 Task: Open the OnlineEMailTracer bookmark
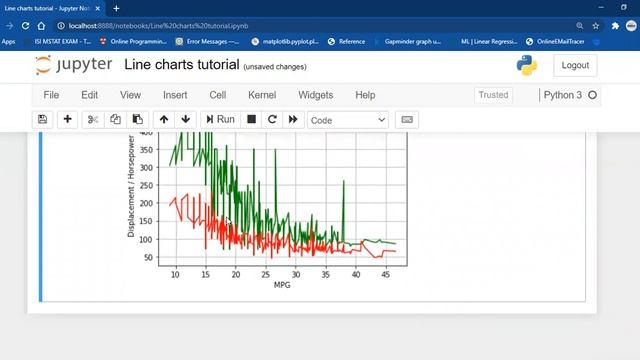click(556, 42)
